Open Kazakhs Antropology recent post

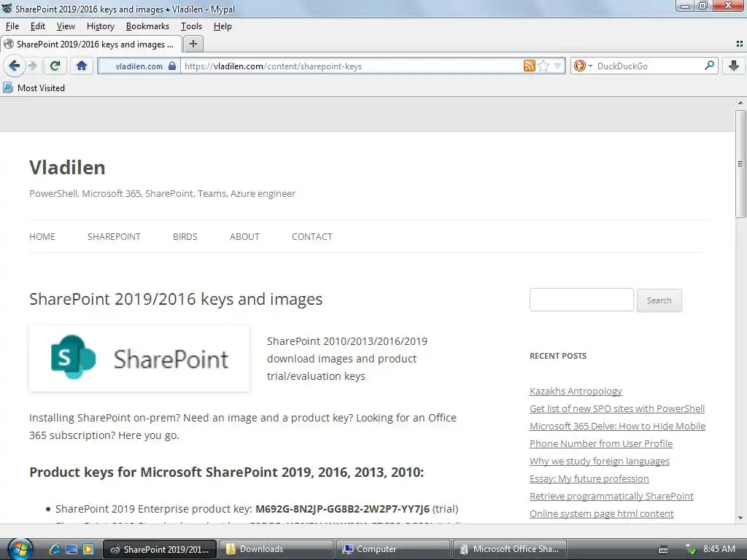[576, 391]
